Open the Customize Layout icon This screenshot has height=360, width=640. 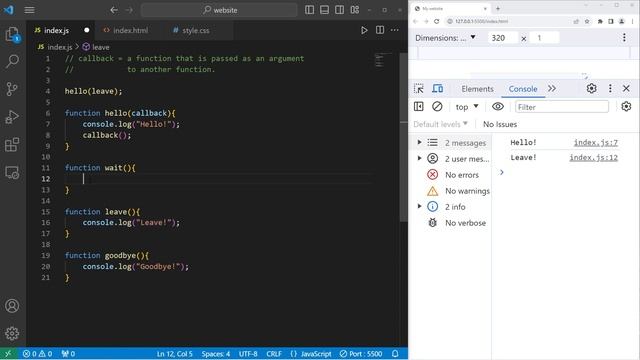[x=355, y=10]
